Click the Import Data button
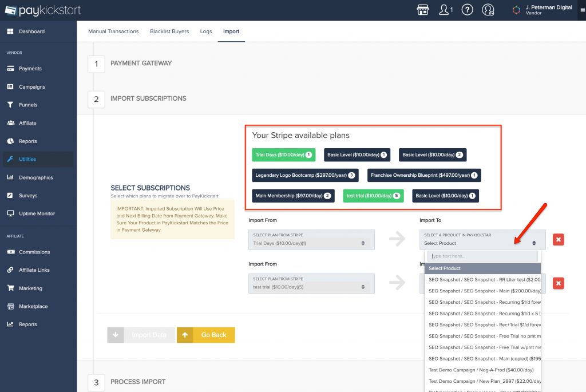Image resolution: width=586 pixels, height=392 pixels. pyautogui.click(x=141, y=335)
